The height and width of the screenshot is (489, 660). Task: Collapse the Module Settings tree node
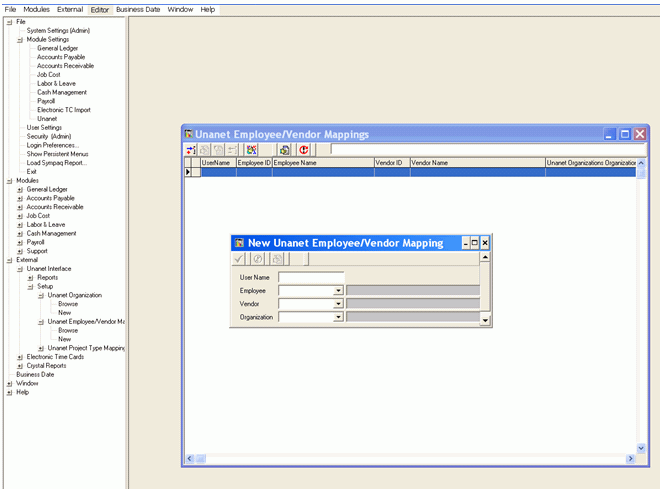click(20, 40)
